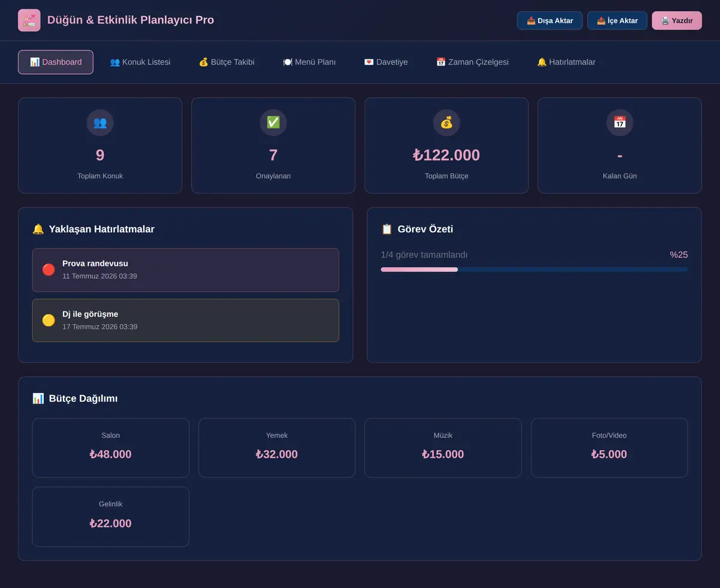Open the Konuk Listesi tab
The width and height of the screenshot is (720, 588).
(140, 62)
